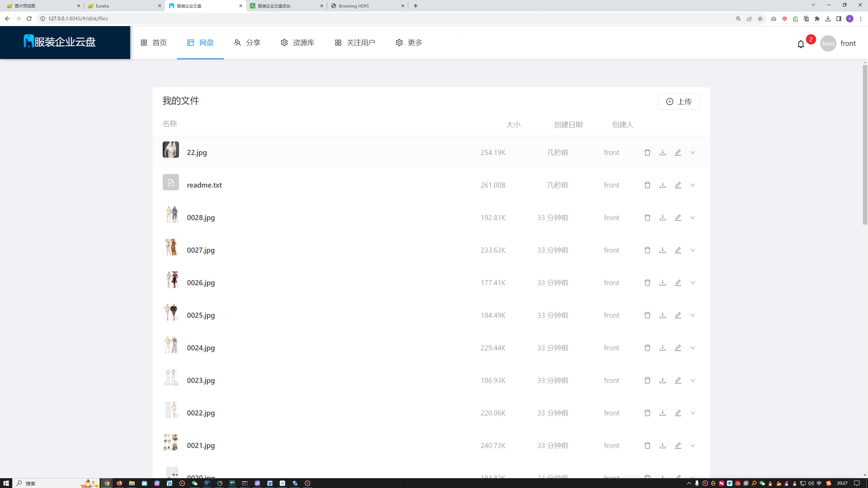Open Chrome from the taskbar
Viewport: 868px width, 488px height.
click(107, 483)
